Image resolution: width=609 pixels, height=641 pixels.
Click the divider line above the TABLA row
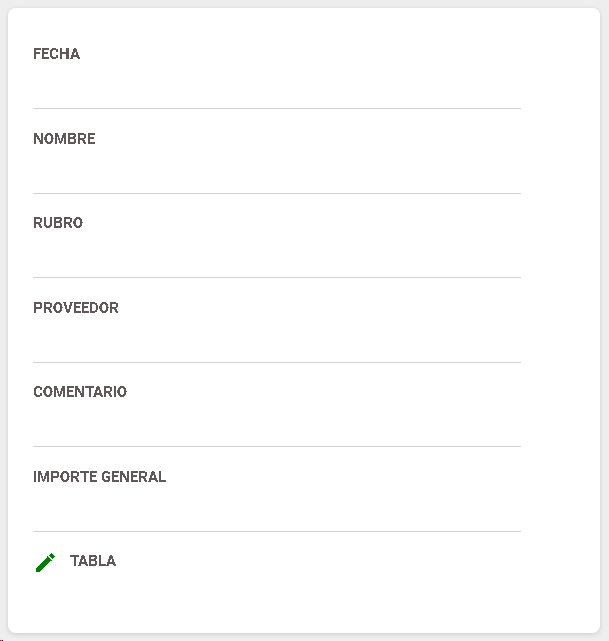pyautogui.click(x=277, y=531)
